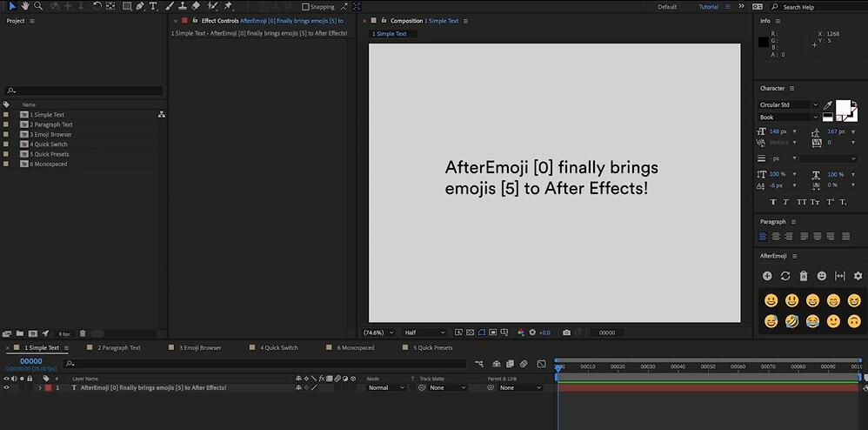Image resolution: width=868 pixels, height=430 pixels.
Task: Toggle Faux Bold in Character panel
Action: (773, 202)
